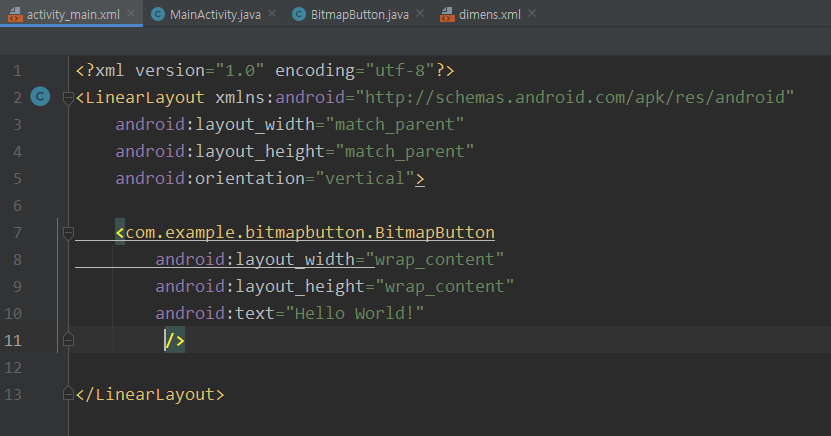Collapse the LinearLayout tag fold on line 2
The image size is (831, 436).
point(68,97)
